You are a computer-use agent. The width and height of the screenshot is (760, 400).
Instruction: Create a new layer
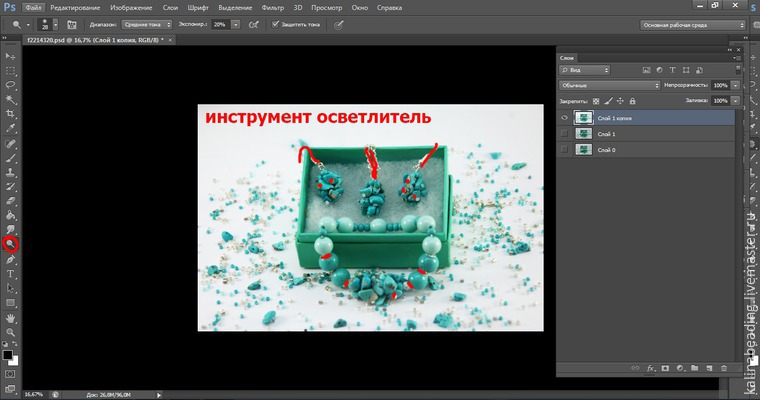tap(709, 368)
